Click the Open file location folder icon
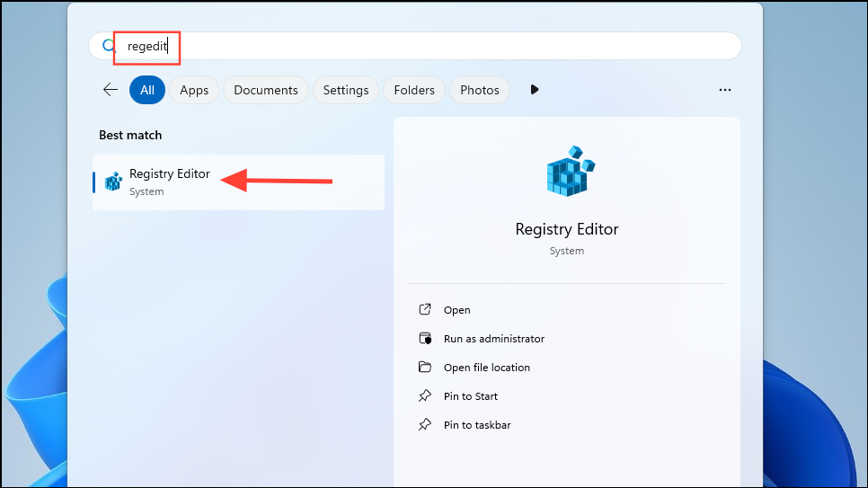This screenshot has height=488, width=868. [x=425, y=367]
